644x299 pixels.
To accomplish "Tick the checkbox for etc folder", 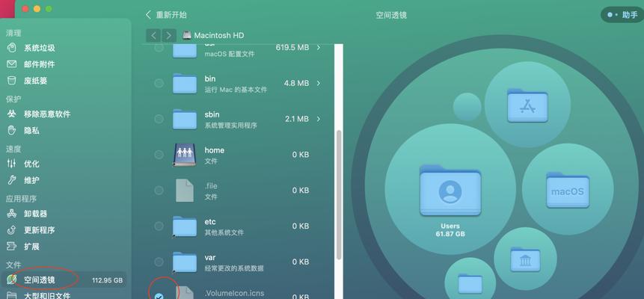I will tap(159, 226).
